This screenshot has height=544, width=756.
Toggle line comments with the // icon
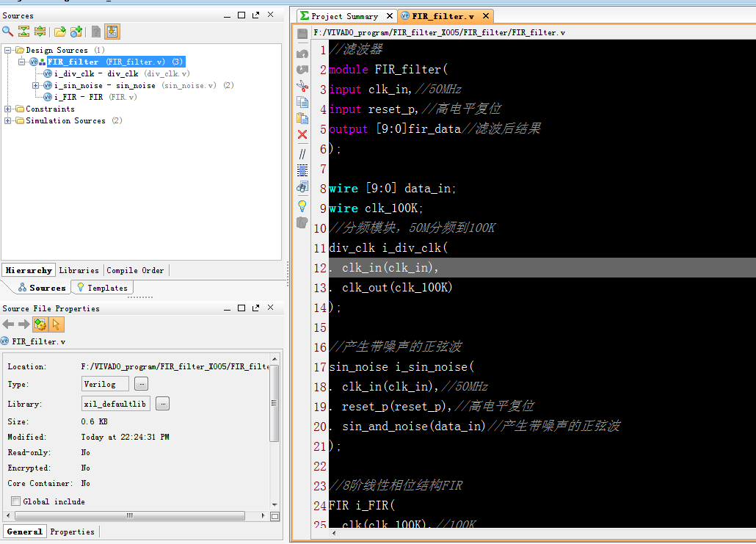point(302,153)
